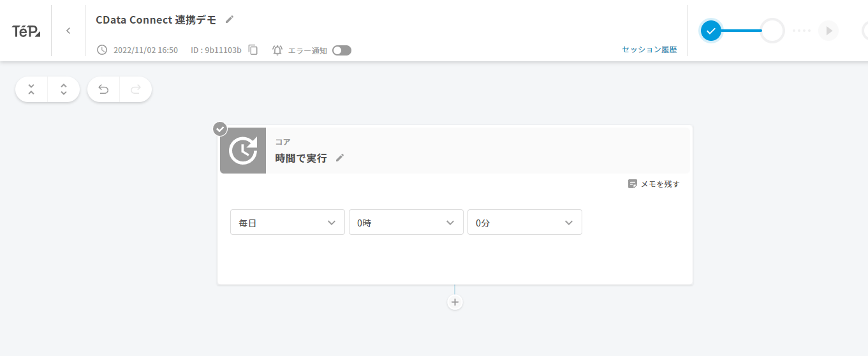Open the 0時 hour dropdown
Screen dimensions: 868x356
[x=406, y=222]
